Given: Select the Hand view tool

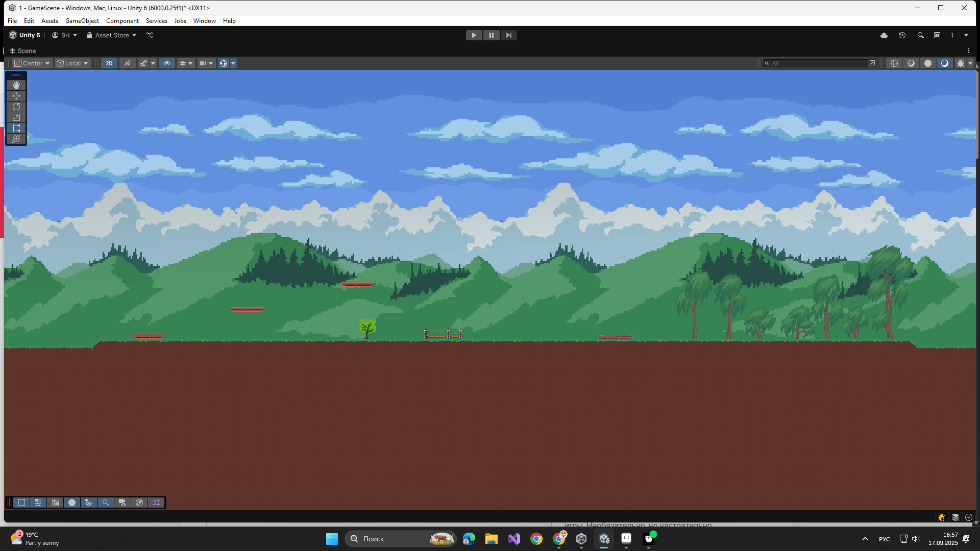Looking at the screenshot, I should point(16,85).
